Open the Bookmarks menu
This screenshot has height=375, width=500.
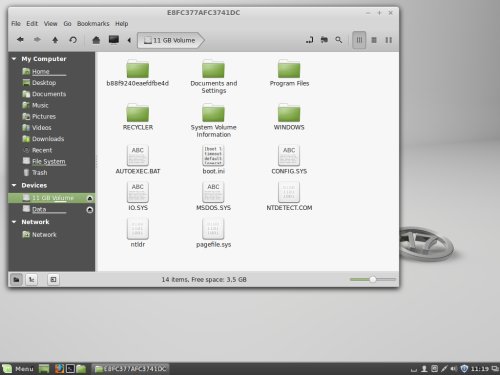coord(93,24)
